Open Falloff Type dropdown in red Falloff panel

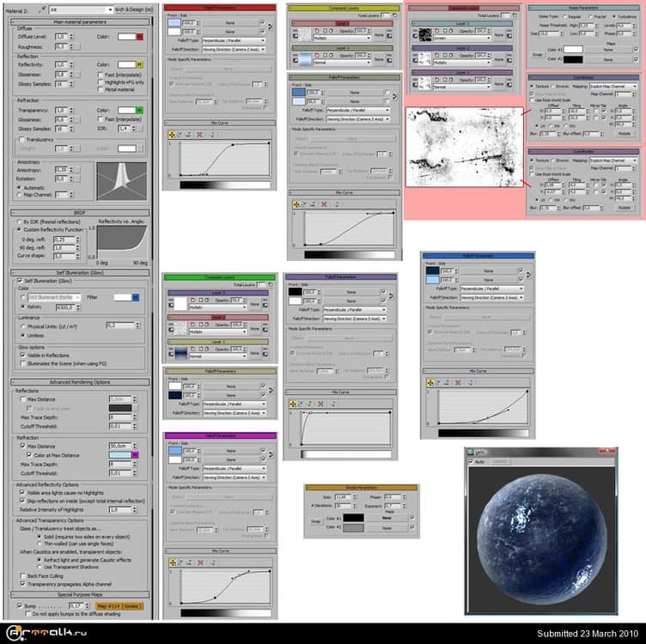pos(234,40)
